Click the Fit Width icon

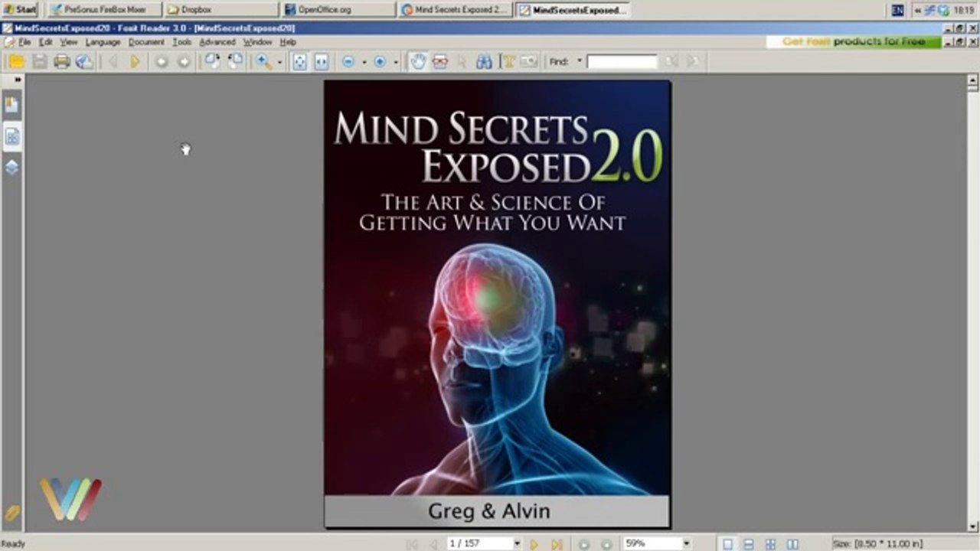322,62
